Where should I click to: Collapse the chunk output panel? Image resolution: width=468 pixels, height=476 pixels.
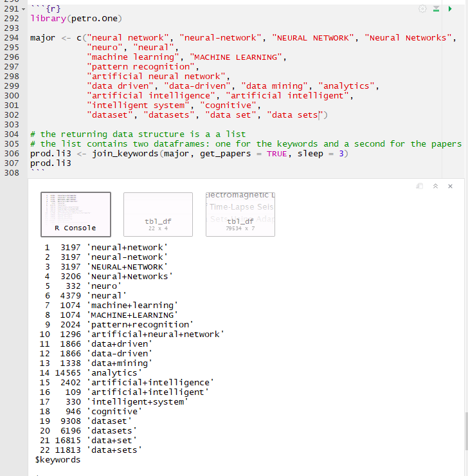[435, 186]
